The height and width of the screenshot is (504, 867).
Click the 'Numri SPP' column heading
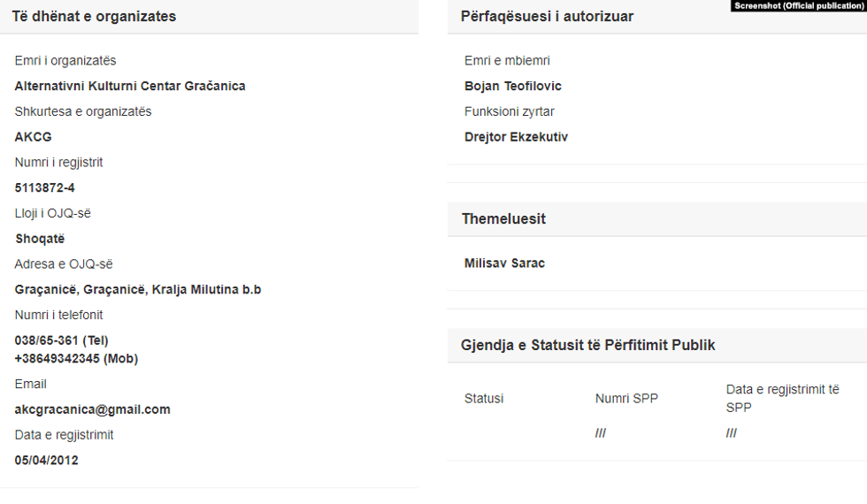[x=626, y=399]
